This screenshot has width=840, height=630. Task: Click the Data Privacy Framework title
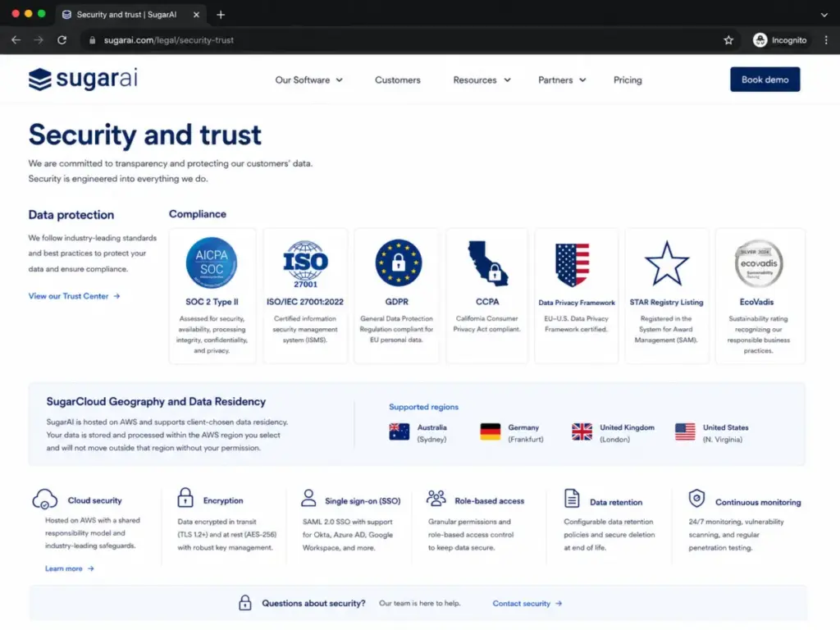click(x=577, y=303)
